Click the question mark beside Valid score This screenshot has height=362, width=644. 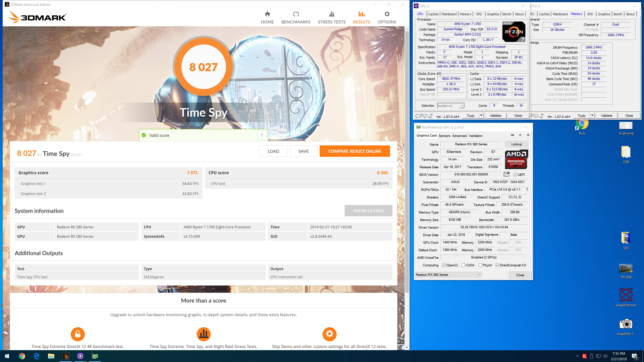[x=262, y=135]
